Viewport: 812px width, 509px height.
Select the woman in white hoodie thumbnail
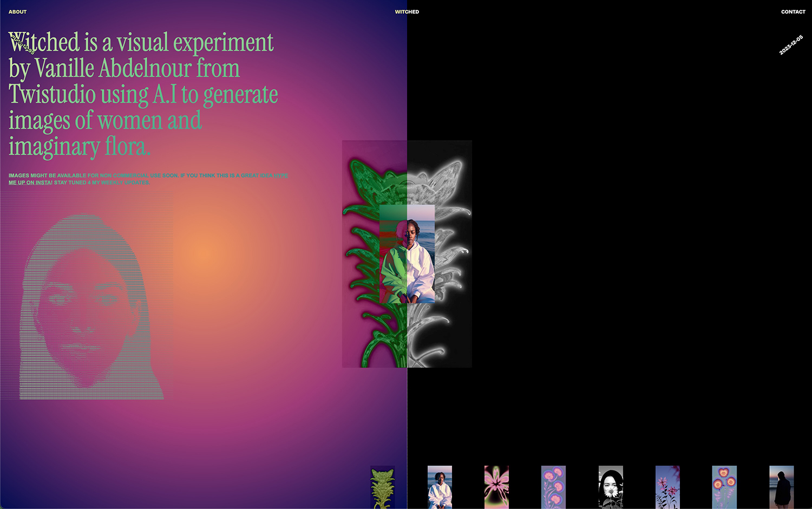click(x=440, y=487)
